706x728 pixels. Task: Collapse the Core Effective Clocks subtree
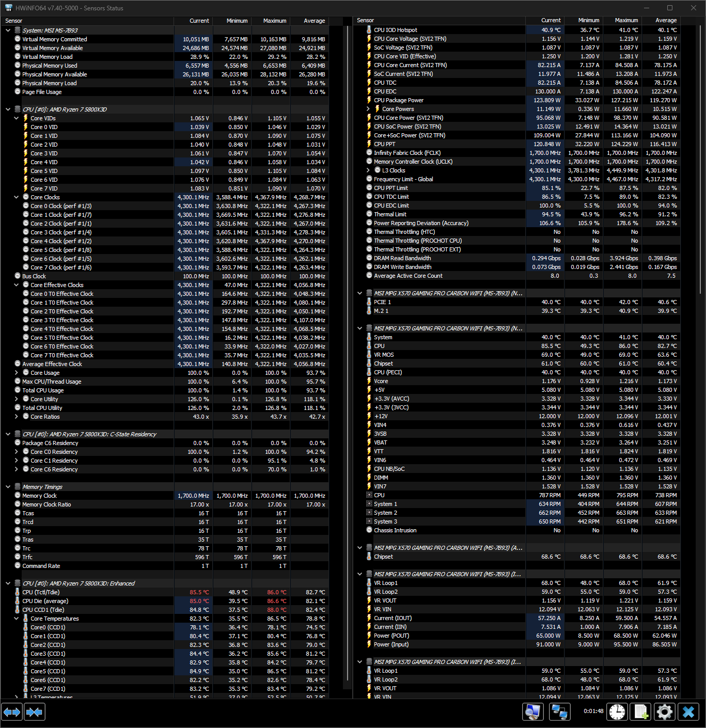(x=16, y=285)
